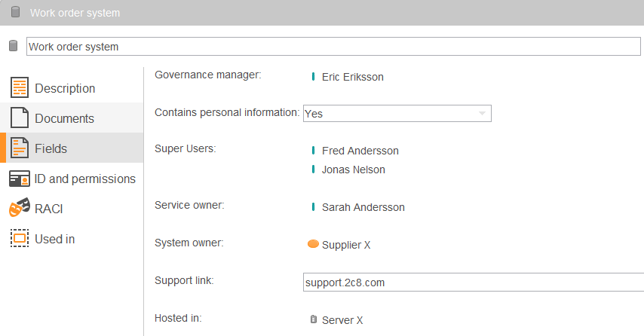Open super user Fred Andersson

360,151
